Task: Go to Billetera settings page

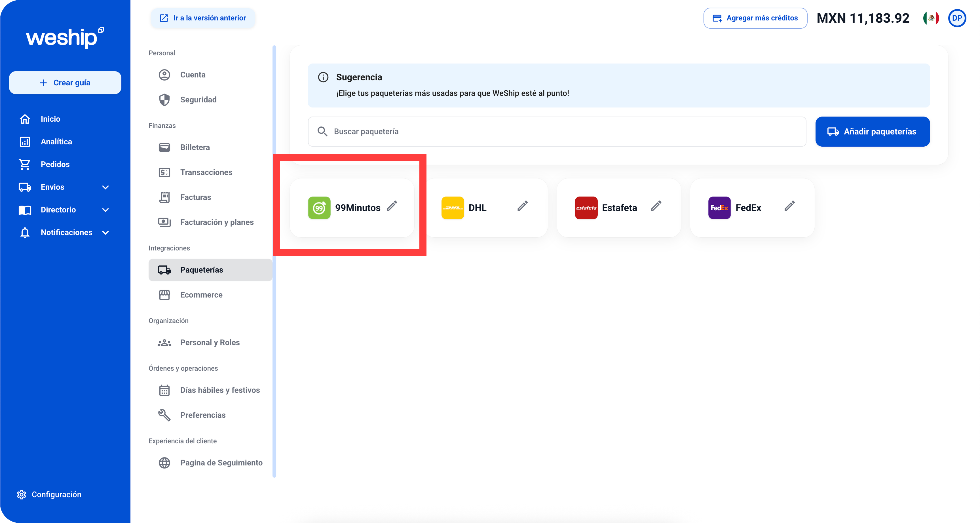Action: (195, 147)
